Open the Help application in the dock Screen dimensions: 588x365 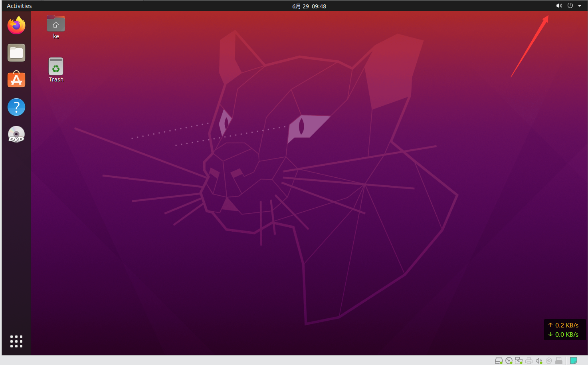[x=16, y=107]
